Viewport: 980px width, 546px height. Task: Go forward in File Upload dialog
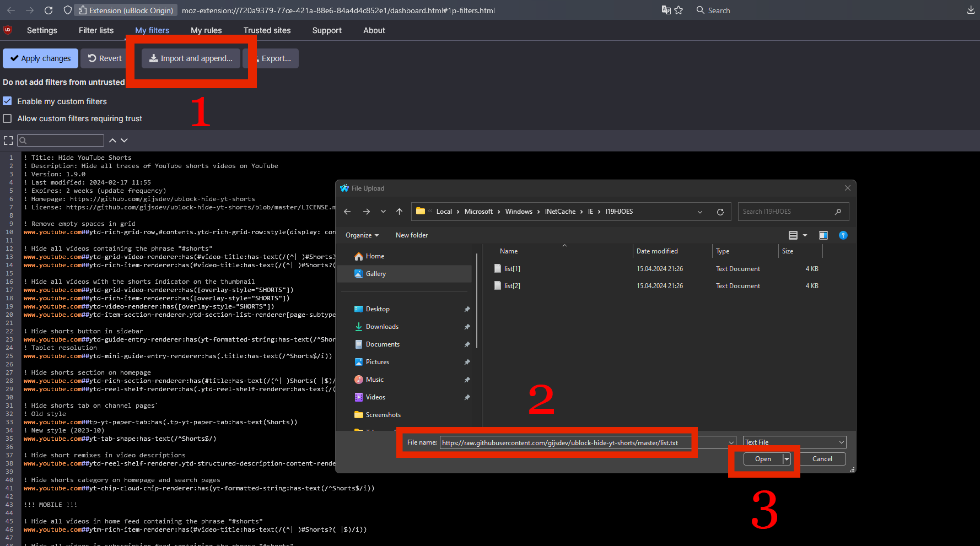point(367,212)
